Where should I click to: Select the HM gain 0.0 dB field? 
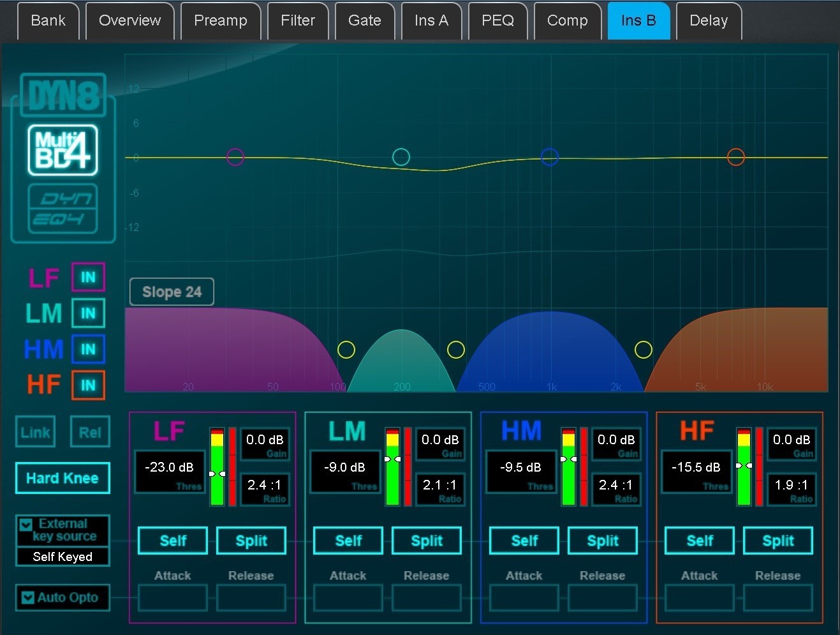(616, 444)
